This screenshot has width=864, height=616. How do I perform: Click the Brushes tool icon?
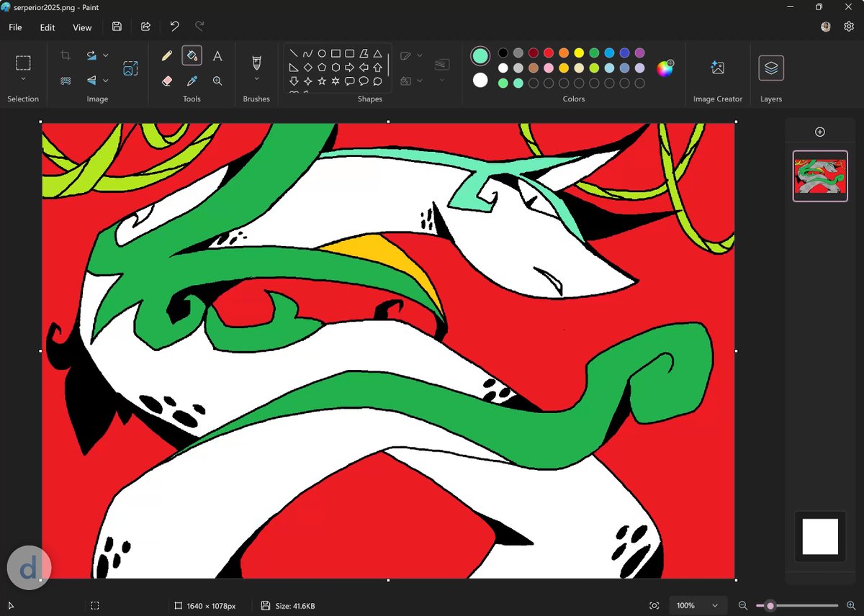coord(256,62)
